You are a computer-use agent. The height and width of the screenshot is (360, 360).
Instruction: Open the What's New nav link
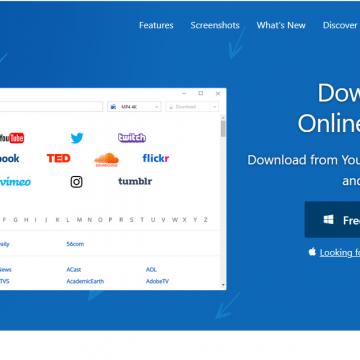281,25
